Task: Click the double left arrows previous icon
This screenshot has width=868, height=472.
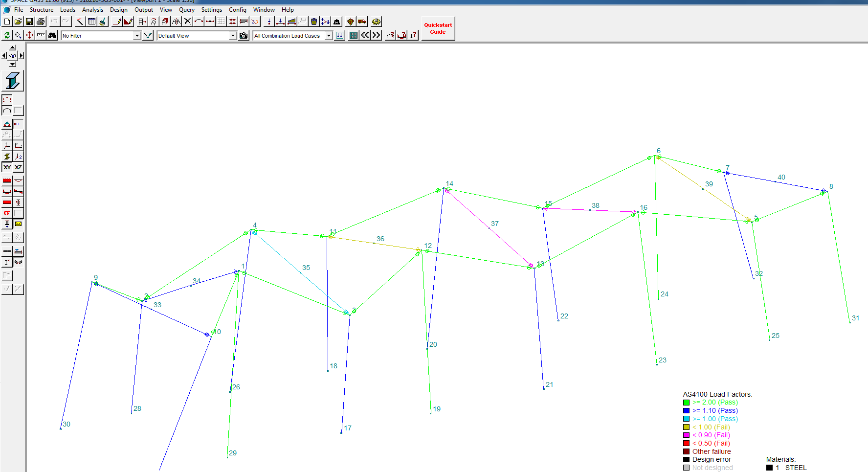Action: pos(365,35)
